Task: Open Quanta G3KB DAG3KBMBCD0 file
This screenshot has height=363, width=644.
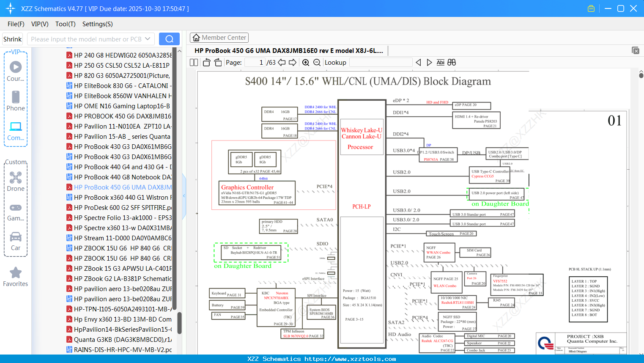Action: click(119, 339)
